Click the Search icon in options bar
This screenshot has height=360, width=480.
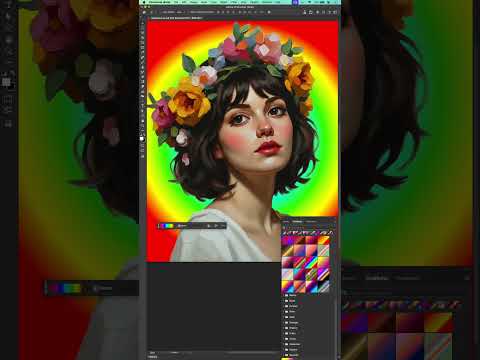pos(317,12)
